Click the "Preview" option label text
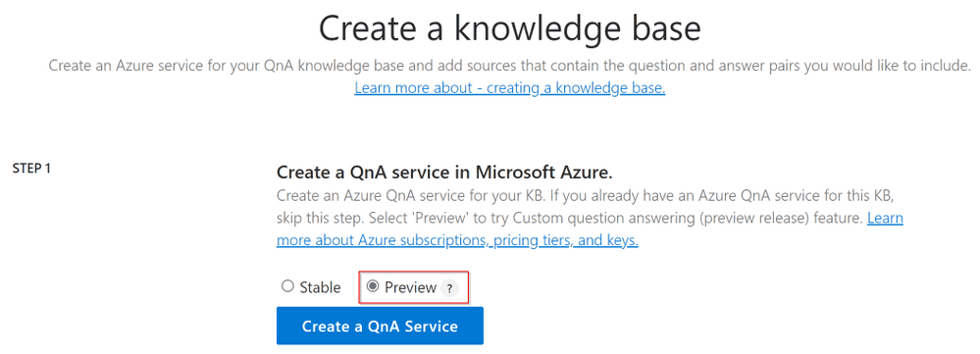980x354 pixels. pos(411,287)
